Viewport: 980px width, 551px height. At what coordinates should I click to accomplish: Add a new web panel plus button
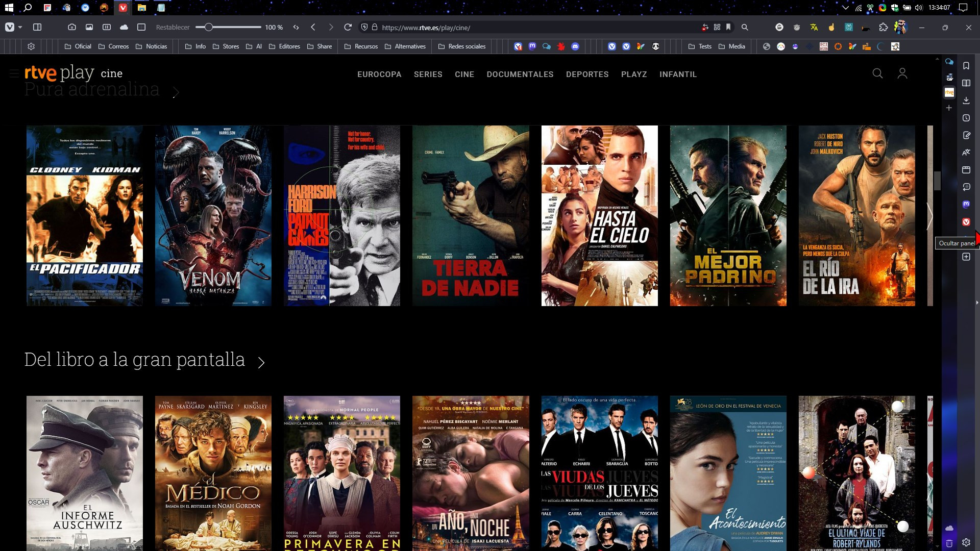tap(966, 257)
